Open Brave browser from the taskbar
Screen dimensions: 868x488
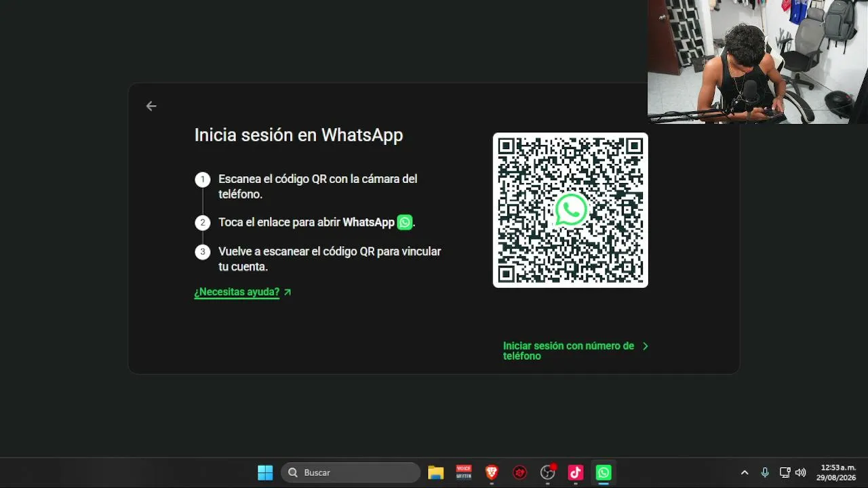coord(492,472)
